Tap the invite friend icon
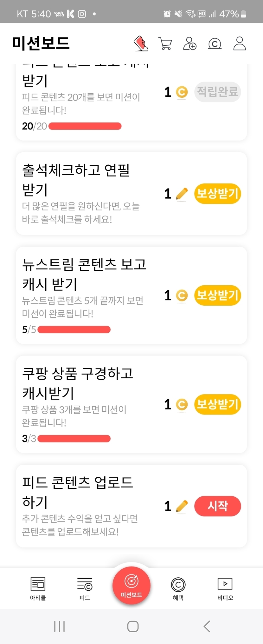The width and height of the screenshot is (263, 644). (190, 44)
